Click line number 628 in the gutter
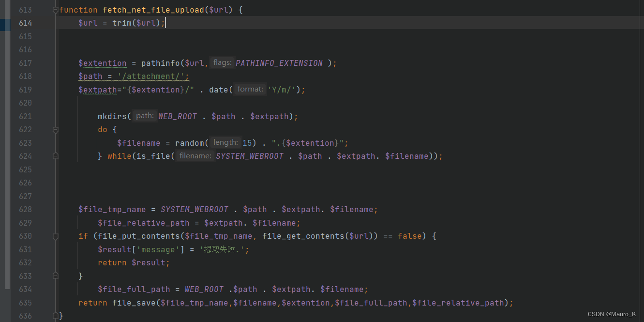644x322 pixels. pyautogui.click(x=25, y=209)
